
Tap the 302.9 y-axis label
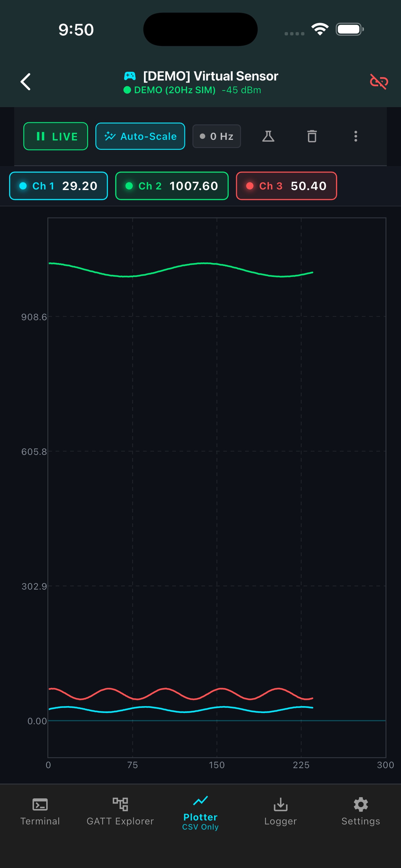coord(34,587)
